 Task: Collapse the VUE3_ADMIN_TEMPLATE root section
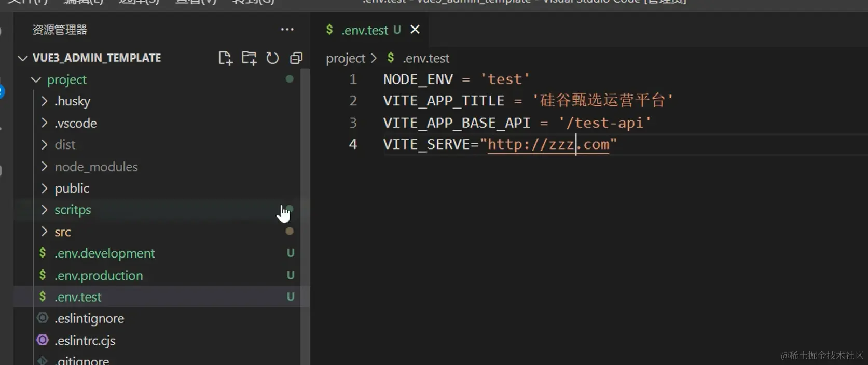point(22,58)
